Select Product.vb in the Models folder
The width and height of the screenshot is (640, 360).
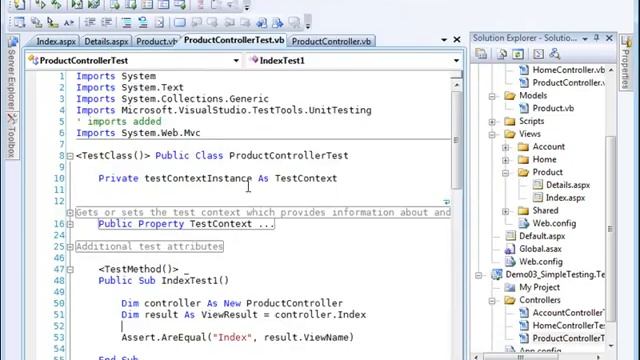tap(553, 108)
